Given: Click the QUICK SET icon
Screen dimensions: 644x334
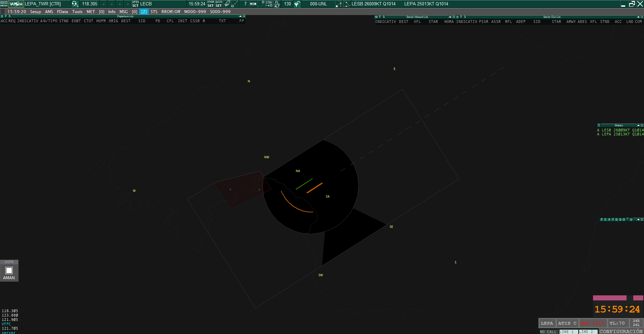Looking at the screenshot, I should (x=218, y=4).
